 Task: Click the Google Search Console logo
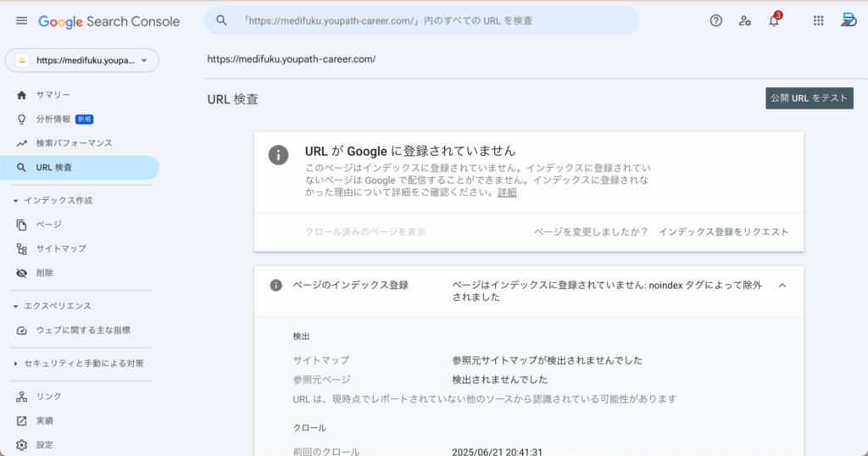click(109, 21)
